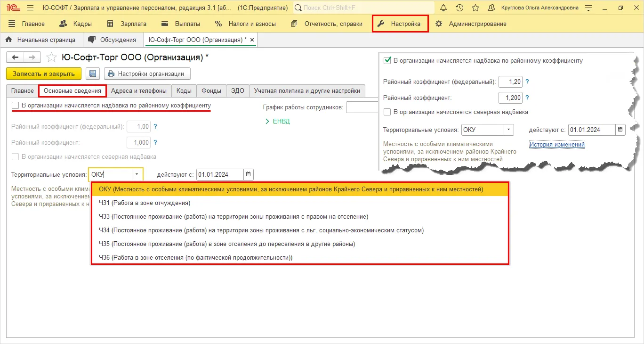
Task: Open Начальная страница home tab
Action: point(41,40)
